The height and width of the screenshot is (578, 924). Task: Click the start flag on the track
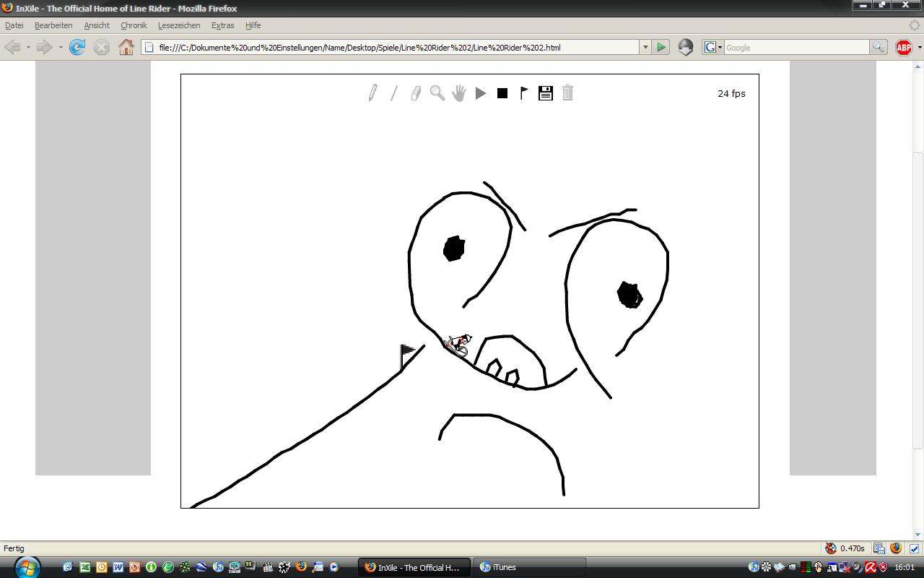[x=408, y=356]
